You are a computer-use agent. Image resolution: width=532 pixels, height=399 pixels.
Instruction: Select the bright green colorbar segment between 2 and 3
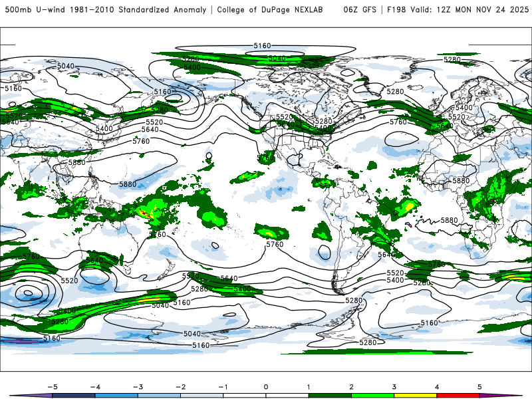[373, 396]
